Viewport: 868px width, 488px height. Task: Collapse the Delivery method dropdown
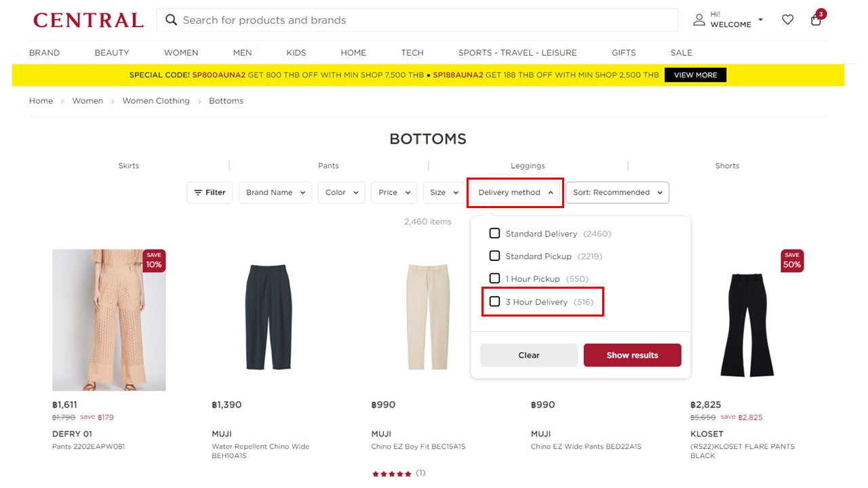[x=515, y=192]
